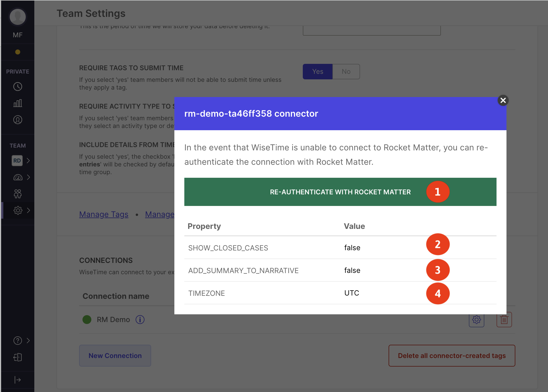Image resolution: width=548 pixels, height=392 pixels.
Task: Click the green RM Demo status indicator
Action: tap(87, 320)
